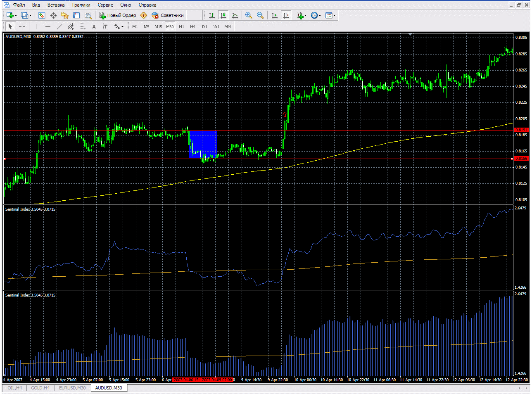This screenshot has height=394, width=532.
Task: Switch to the EURUSD,M30 chart tab
Action: 72,388
